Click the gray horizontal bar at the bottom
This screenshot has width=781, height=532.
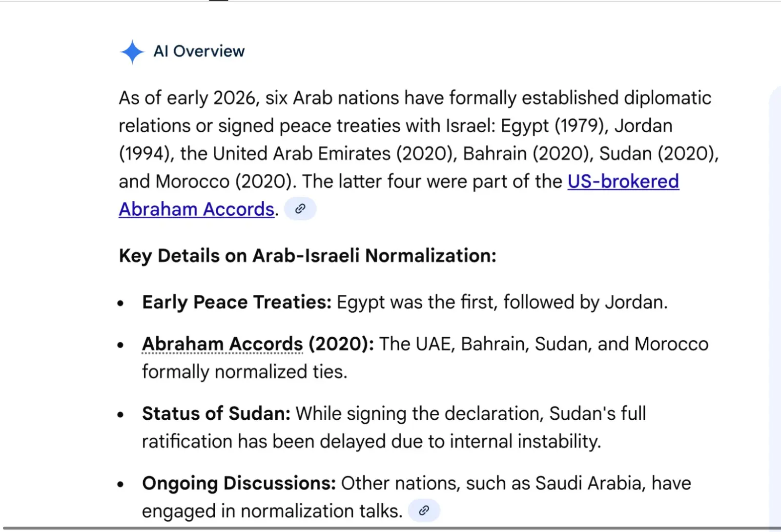(390, 528)
